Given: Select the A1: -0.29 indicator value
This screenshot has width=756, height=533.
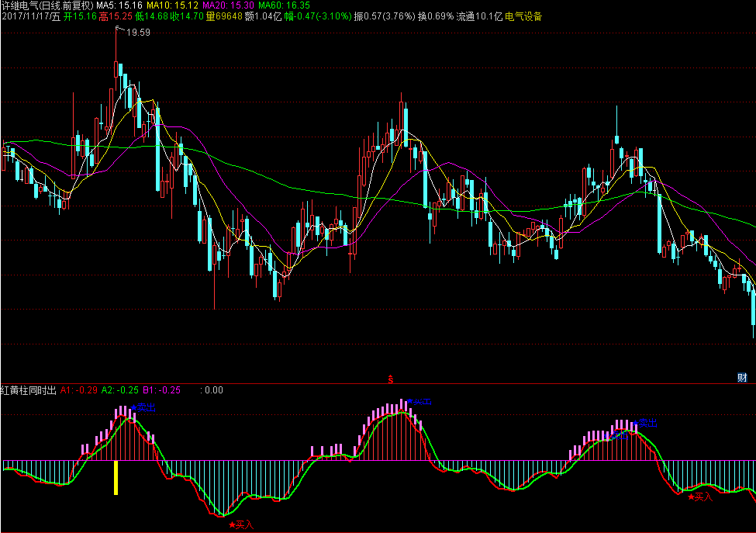Looking at the screenshot, I should [x=79, y=390].
